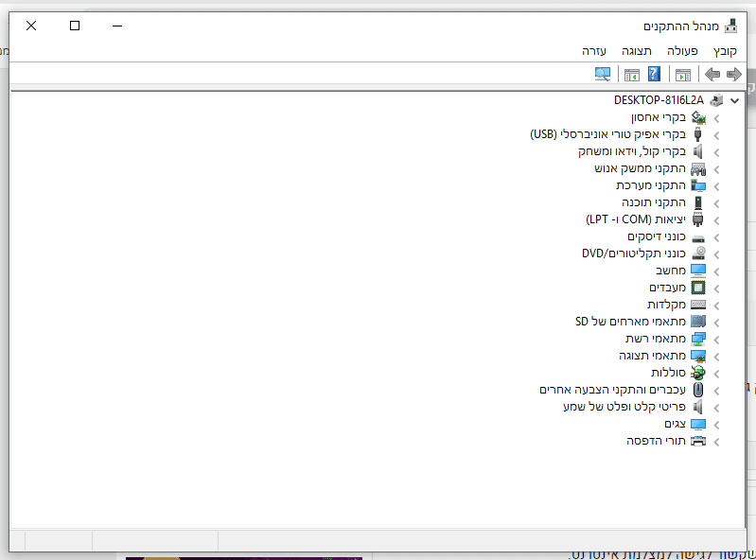Click the audio inputs and outputs speaker icon
The height and width of the screenshot is (560, 756).
click(x=697, y=407)
